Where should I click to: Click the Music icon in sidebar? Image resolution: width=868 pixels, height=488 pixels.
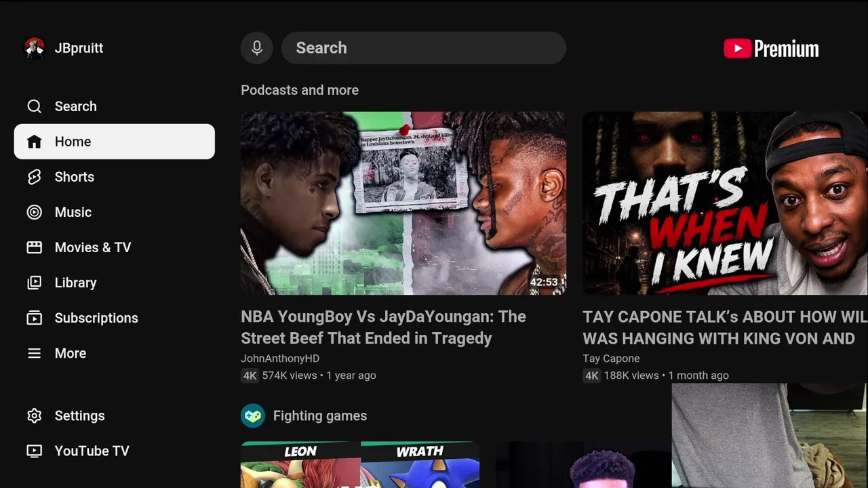pyautogui.click(x=35, y=212)
